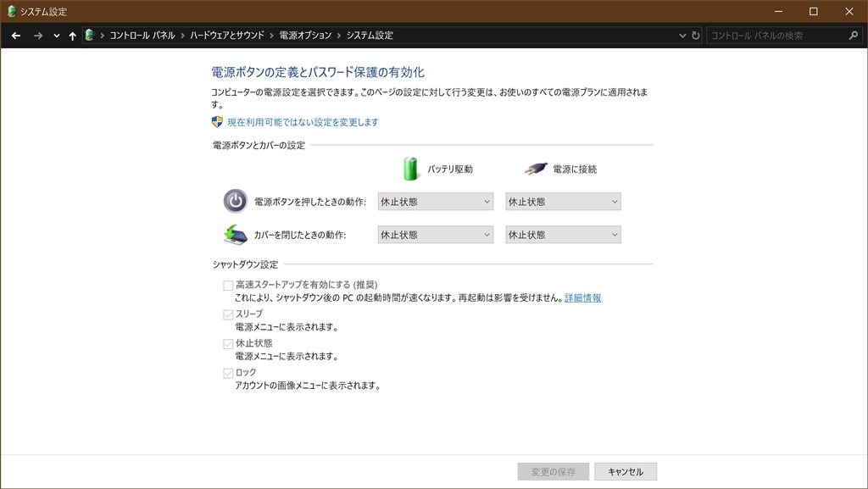Maximize the システム設定 window

[813, 11]
